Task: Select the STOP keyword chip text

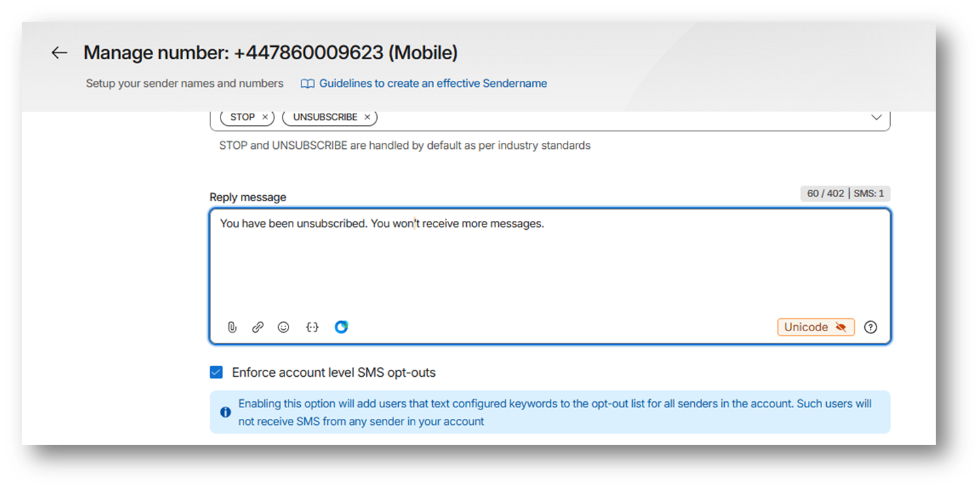Action: click(242, 117)
